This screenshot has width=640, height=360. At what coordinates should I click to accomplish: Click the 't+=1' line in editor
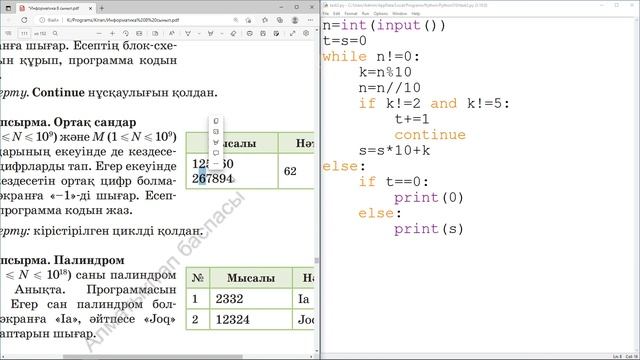pos(412,119)
